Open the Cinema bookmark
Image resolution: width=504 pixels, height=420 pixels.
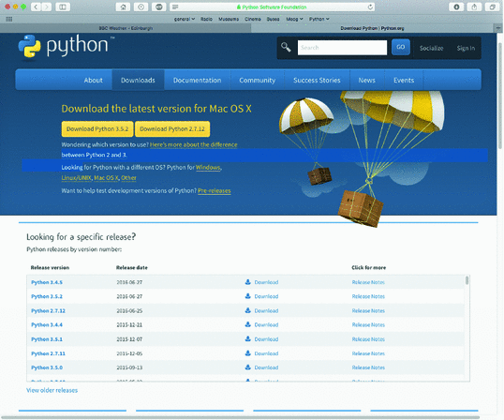coord(253,19)
